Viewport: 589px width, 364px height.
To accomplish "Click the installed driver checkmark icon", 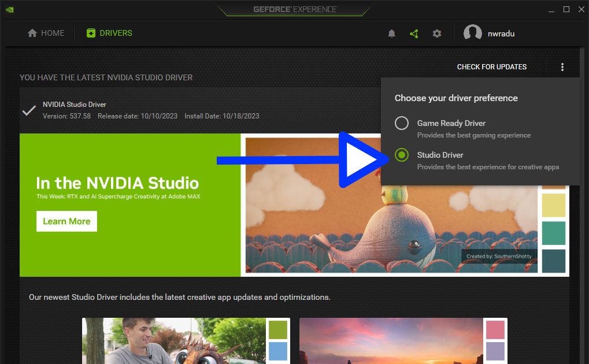I will pos(29,110).
